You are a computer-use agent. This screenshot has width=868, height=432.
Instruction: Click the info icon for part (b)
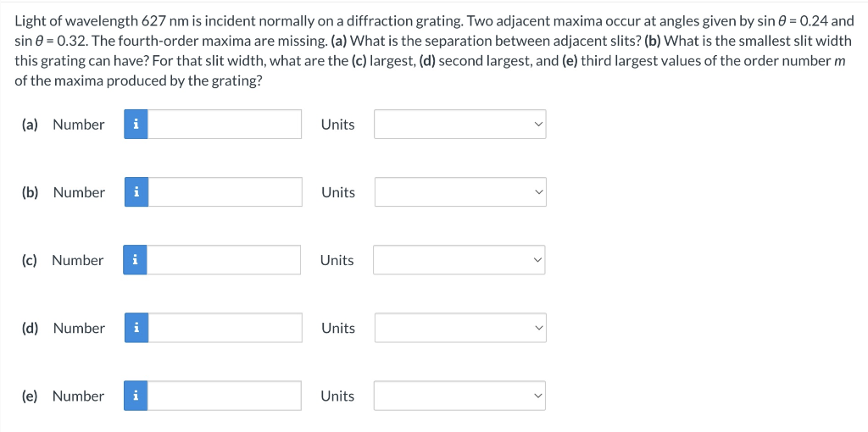[136, 192]
